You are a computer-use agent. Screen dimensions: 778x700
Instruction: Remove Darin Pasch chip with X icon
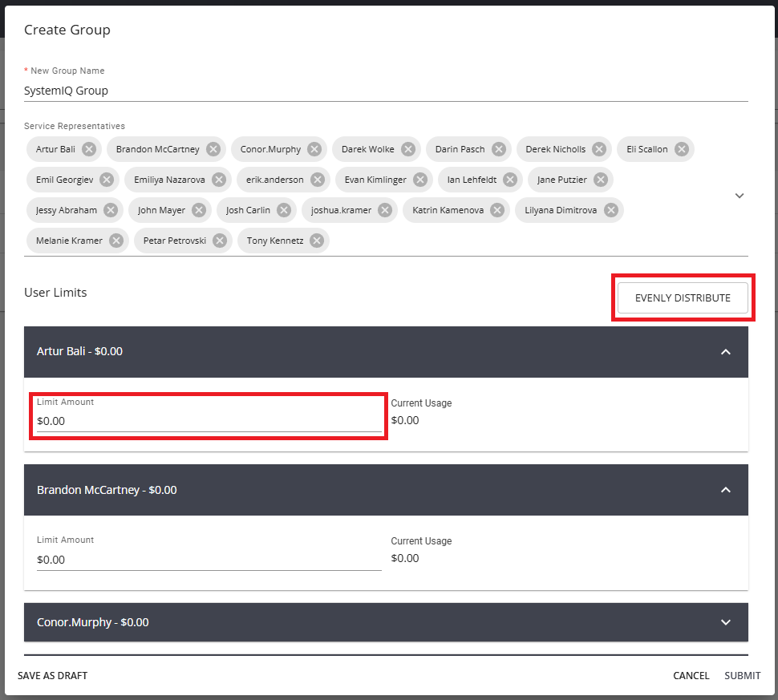click(x=499, y=149)
